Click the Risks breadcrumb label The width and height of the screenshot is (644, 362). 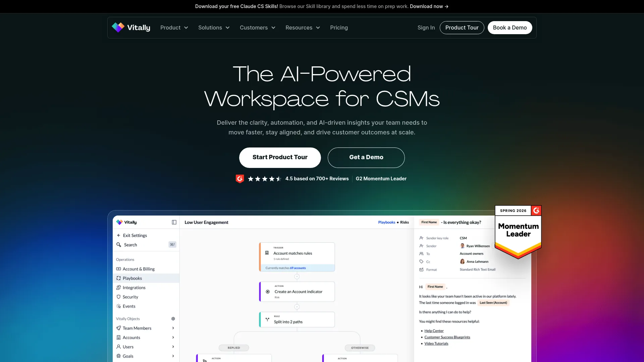(x=405, y=222)
